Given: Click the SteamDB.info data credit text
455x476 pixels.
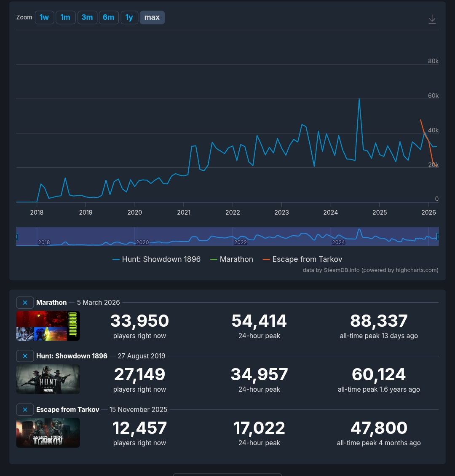Looking at the screenshot, I should tap(370, 270).
